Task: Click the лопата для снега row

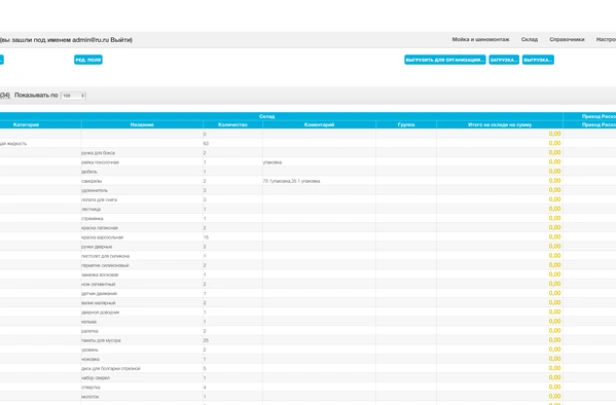Action: (x=99, y=200)
